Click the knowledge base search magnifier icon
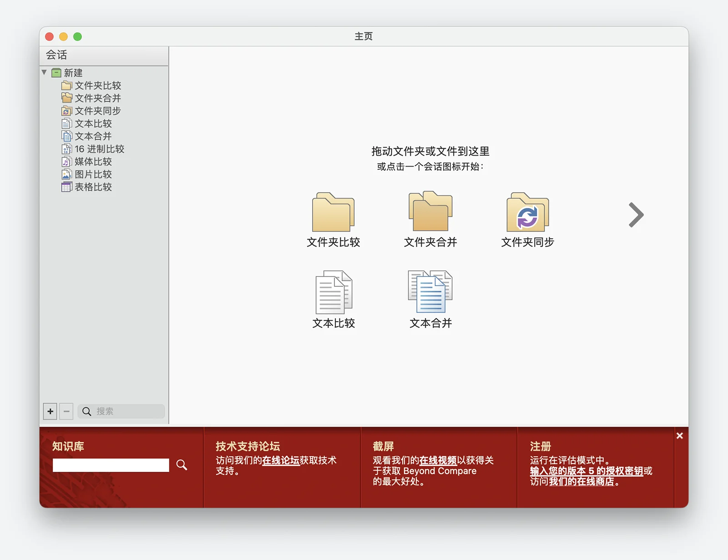 [x=182, y=465]
